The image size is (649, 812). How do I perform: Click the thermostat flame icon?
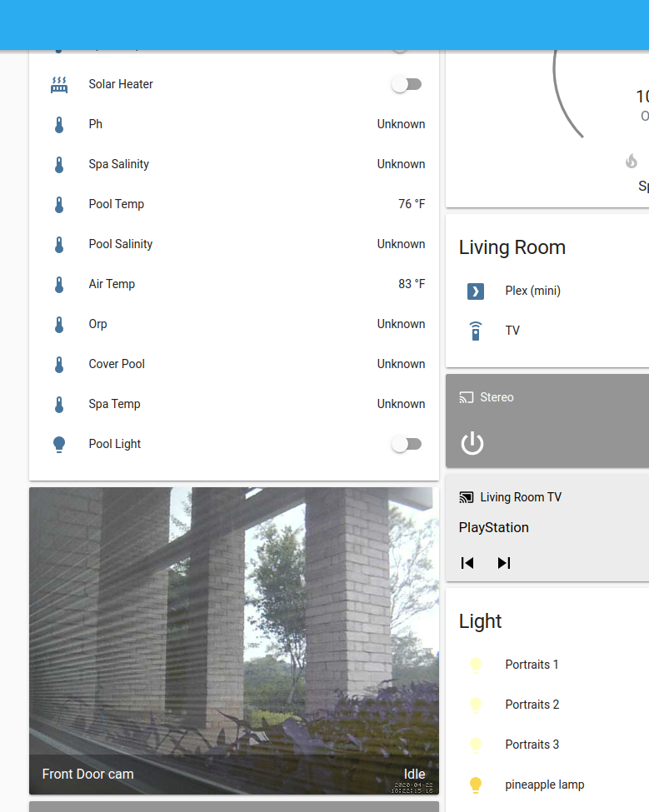tap(632, 161)
